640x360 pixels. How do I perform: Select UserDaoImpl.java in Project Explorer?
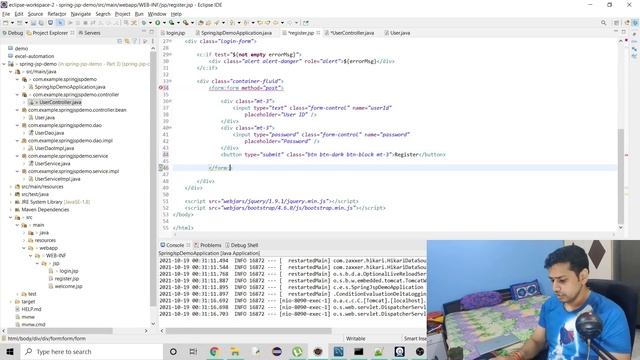[x=54, y=148]
